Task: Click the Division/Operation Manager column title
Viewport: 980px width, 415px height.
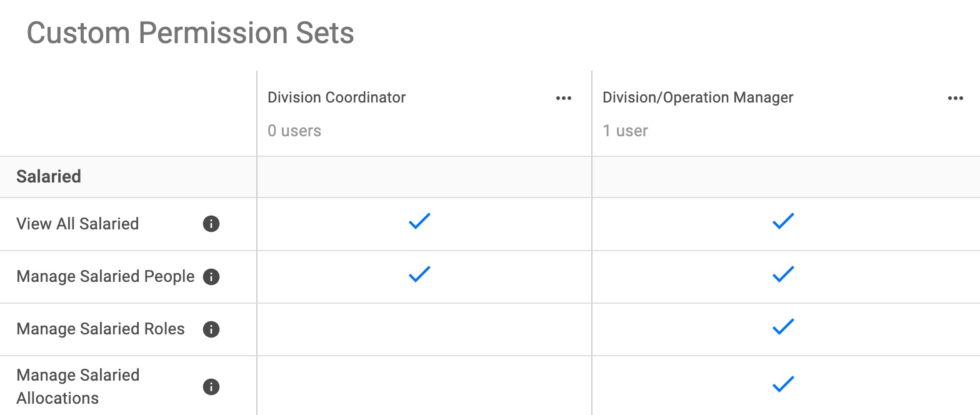Action: pyautogui.click(x=698, y=97)
